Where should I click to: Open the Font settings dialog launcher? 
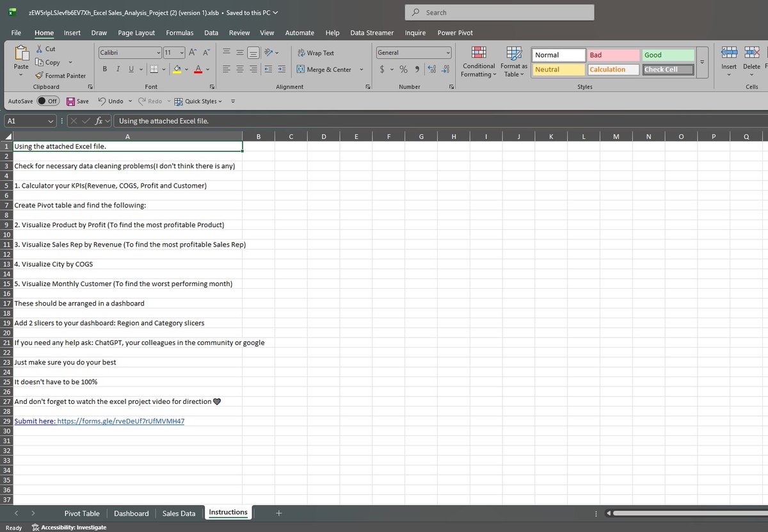[x=211, y=86]
